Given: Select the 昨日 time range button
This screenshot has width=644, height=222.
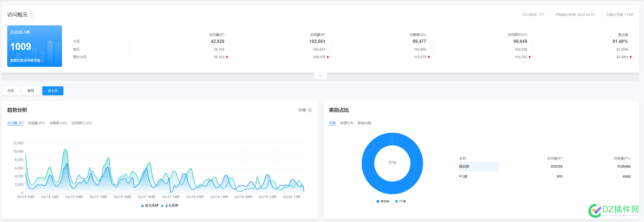Looking at the screenshot, I should point(31,91).
